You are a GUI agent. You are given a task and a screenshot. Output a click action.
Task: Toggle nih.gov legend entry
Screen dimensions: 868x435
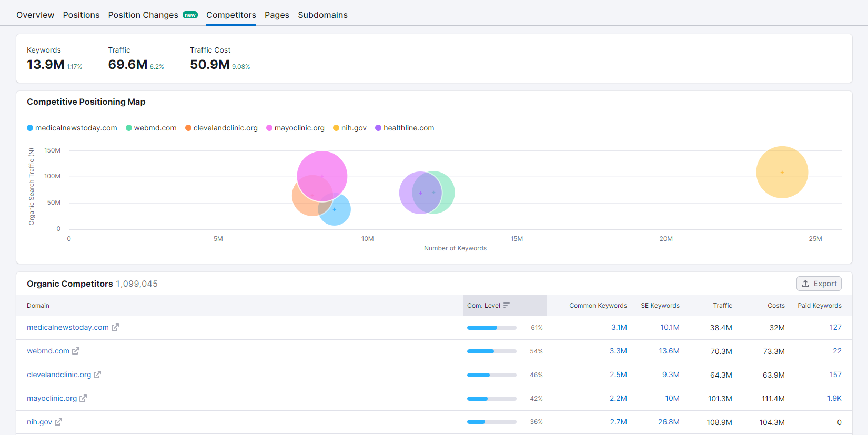[350, 128]
